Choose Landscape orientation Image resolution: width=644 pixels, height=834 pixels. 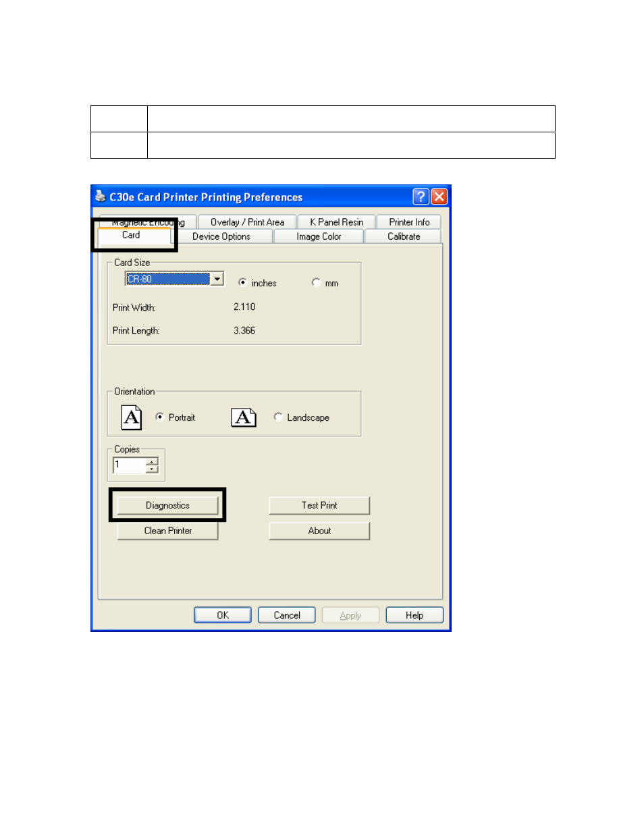pos(278,417)
